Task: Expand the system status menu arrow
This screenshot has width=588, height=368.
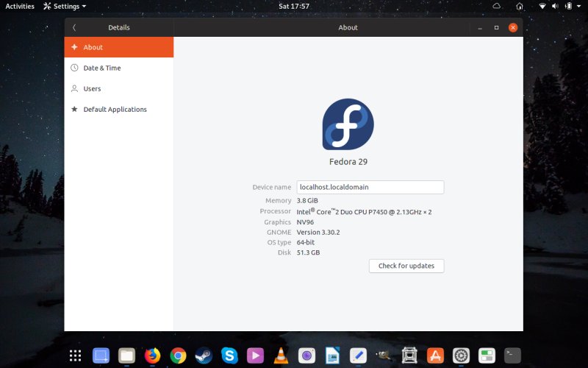Action: [x=578, y=6]
